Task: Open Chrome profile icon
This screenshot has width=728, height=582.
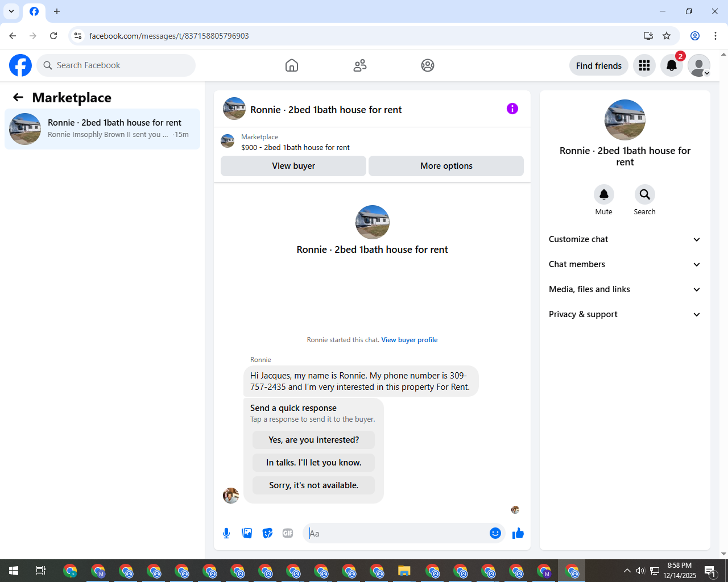Action: coord(695,36)
